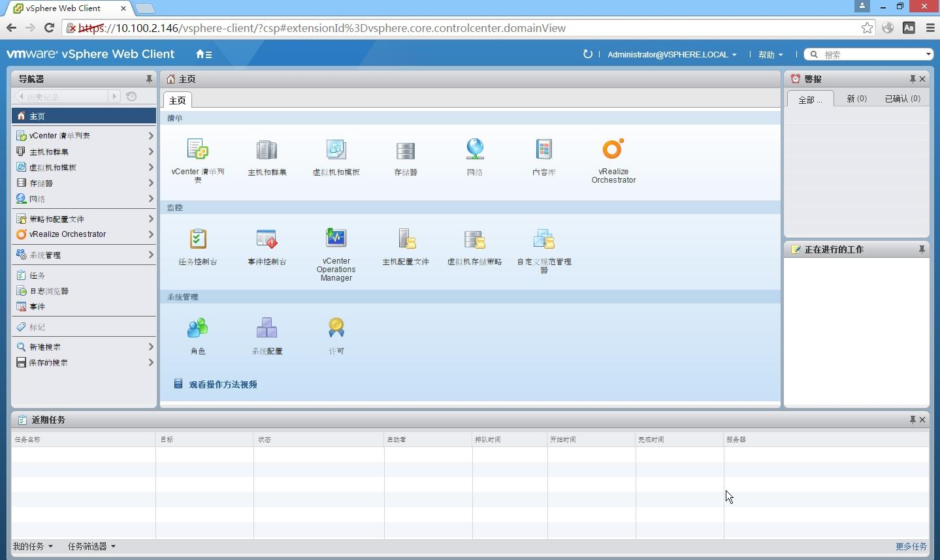The height and width of the screenshot is (560, 940).
Task: Open the 虚拟机存储策略 icon
Action: click(x=475, y=240)
